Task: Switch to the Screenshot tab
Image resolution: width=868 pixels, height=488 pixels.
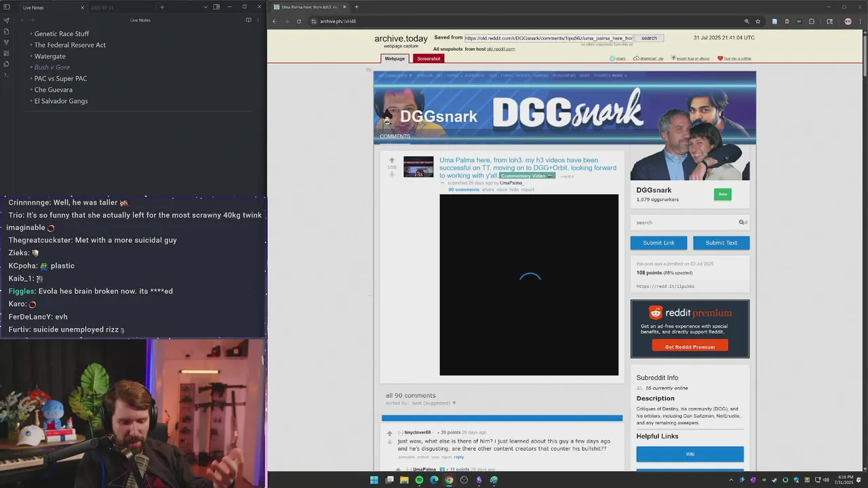Action: click(429, 59)
